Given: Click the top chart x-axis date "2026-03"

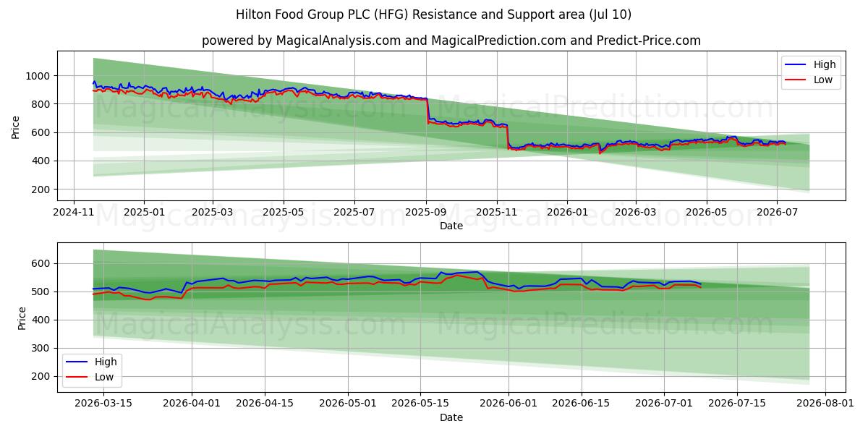Looking at the screenshot, I should click(x=636, y=213).
